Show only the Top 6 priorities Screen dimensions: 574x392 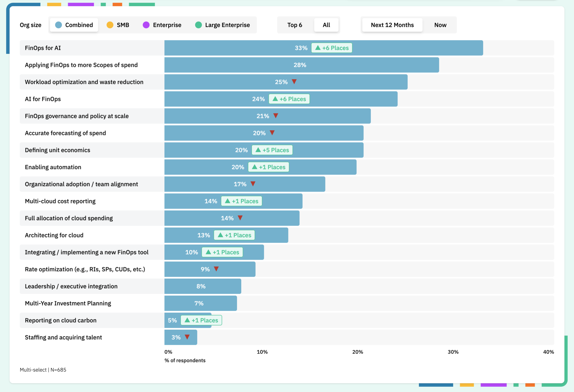[295, 25]
